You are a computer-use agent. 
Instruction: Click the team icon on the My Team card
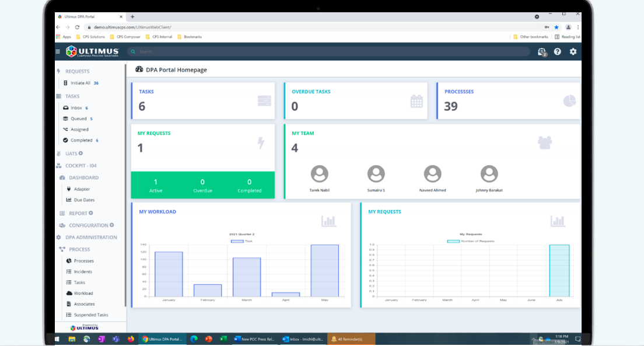pos(545,142)
